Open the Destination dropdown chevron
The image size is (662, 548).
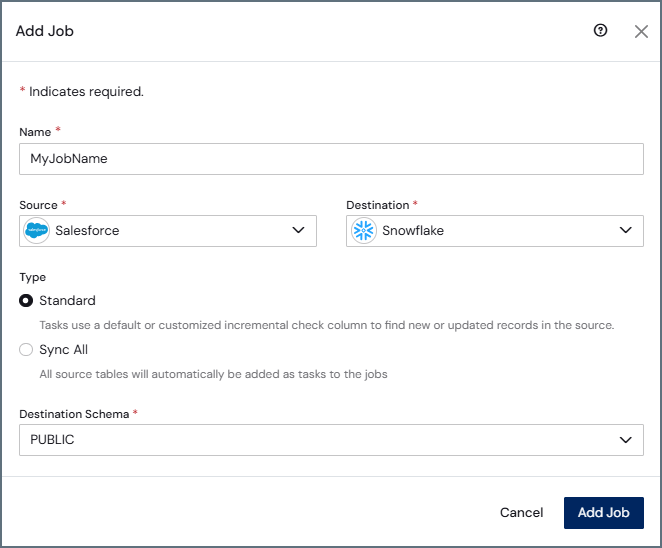[625, 230]
